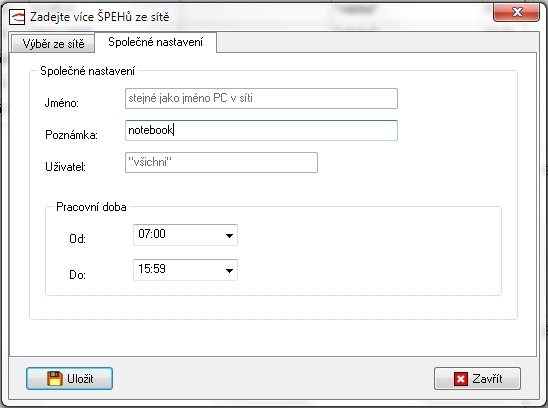Save settings with the Uložit button

pos(69,379)
